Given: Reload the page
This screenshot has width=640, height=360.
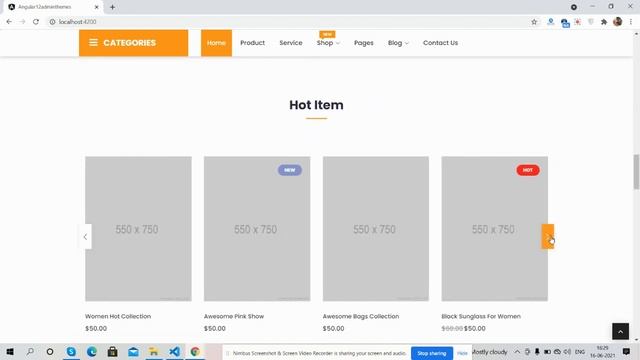Looking at the screenshot, I should [x=36, y=22].
